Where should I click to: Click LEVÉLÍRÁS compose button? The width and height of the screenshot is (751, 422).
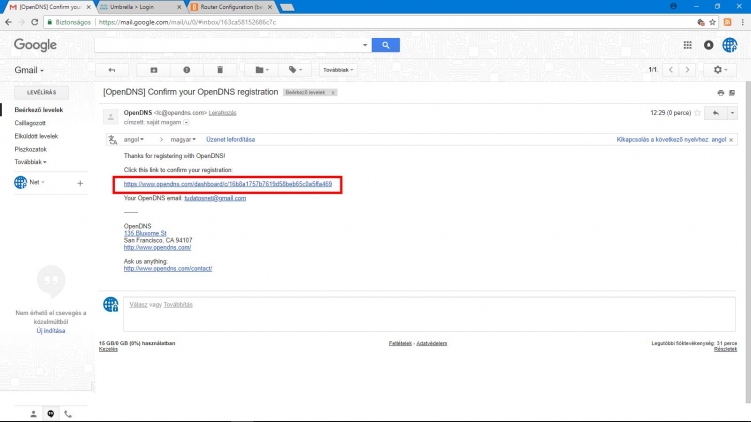pos(41,92)
